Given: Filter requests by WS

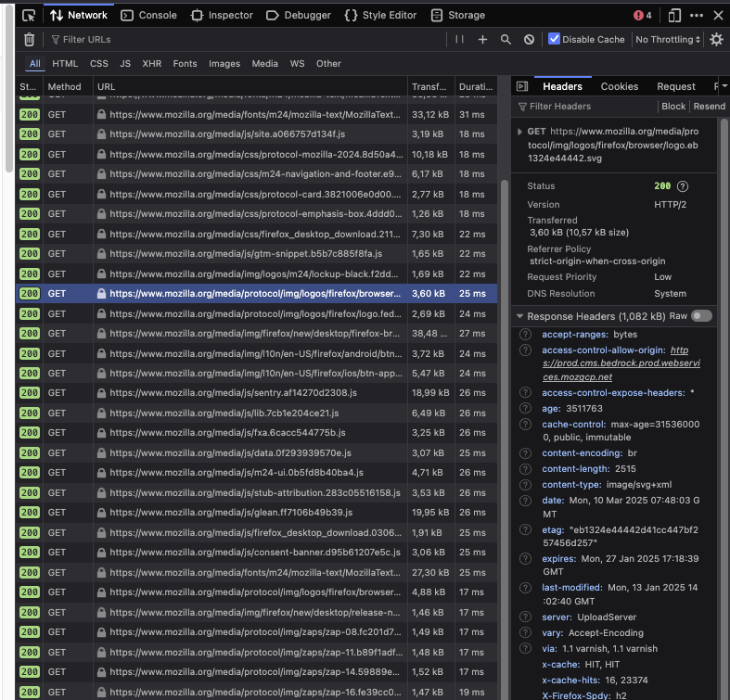Looking at the screenshot, I should 297,64.
